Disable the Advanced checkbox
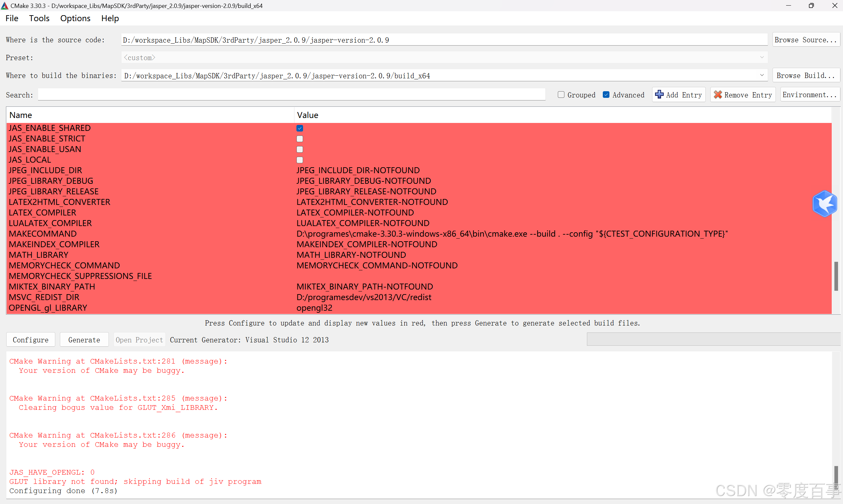 (606, 95)
